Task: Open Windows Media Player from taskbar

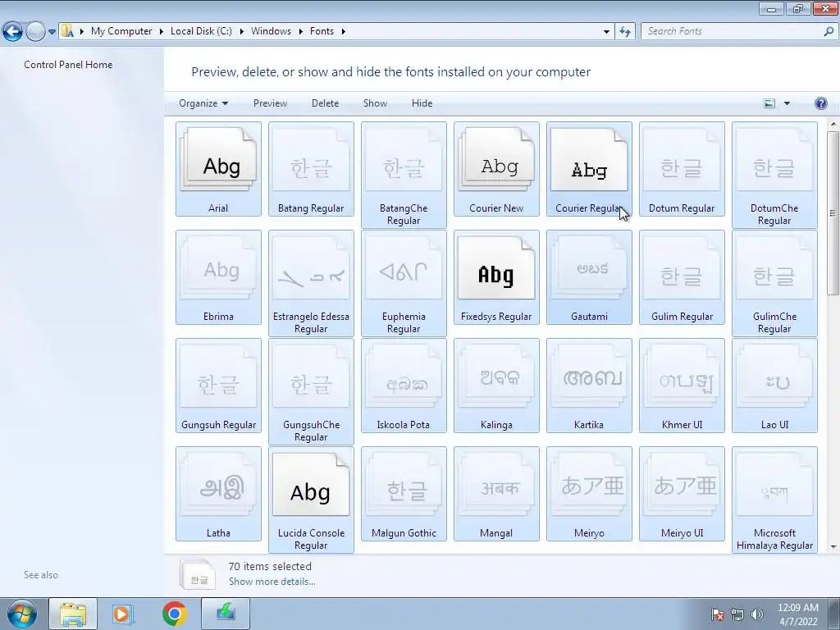Action: coord(121,614)
